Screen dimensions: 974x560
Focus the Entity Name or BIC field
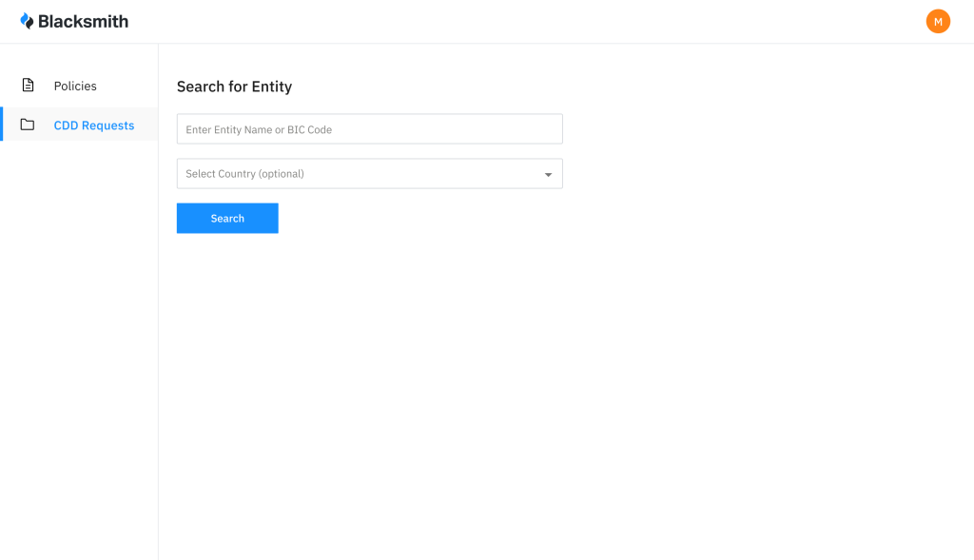[x=369, y=128]
